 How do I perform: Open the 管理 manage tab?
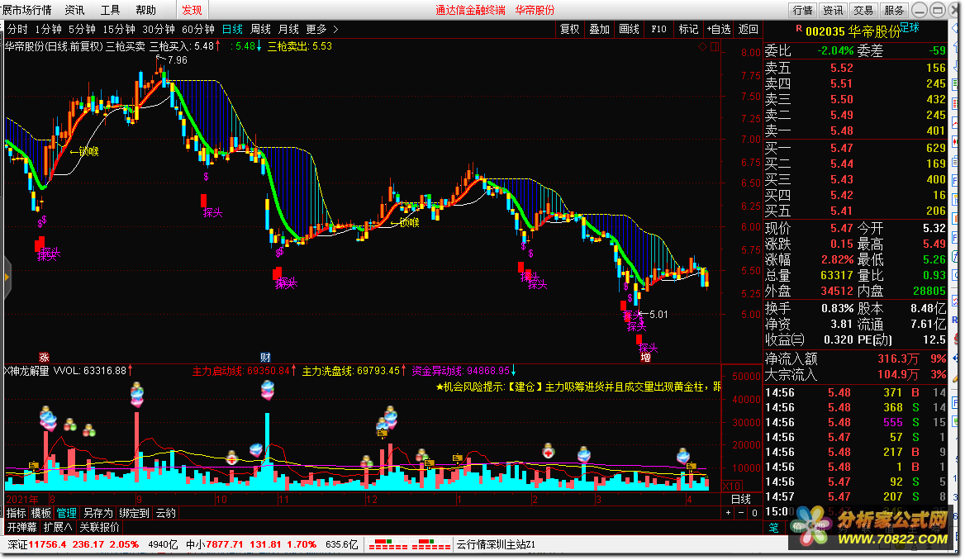tap(66, 513)
